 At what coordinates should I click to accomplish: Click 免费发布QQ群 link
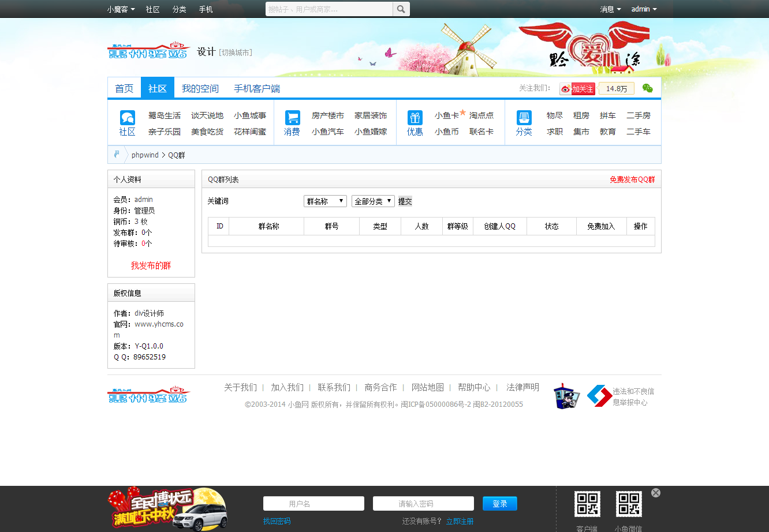pyautogui.click(x=632, y=179)
